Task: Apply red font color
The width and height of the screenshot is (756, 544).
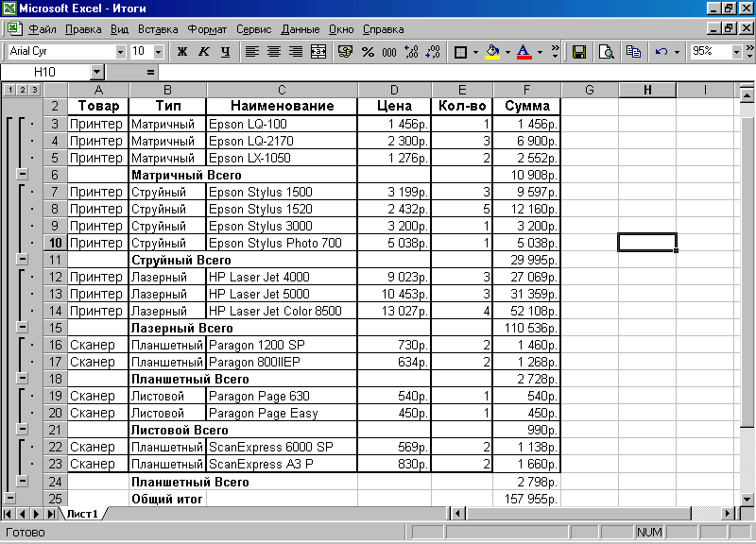Action: pos(524,52)
